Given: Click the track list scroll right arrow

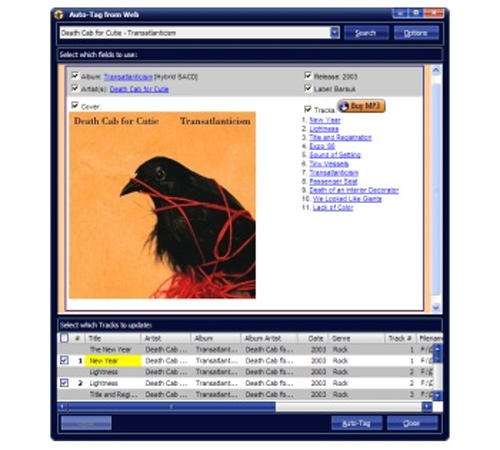Looking at the screenshot, I should [427, 406].
